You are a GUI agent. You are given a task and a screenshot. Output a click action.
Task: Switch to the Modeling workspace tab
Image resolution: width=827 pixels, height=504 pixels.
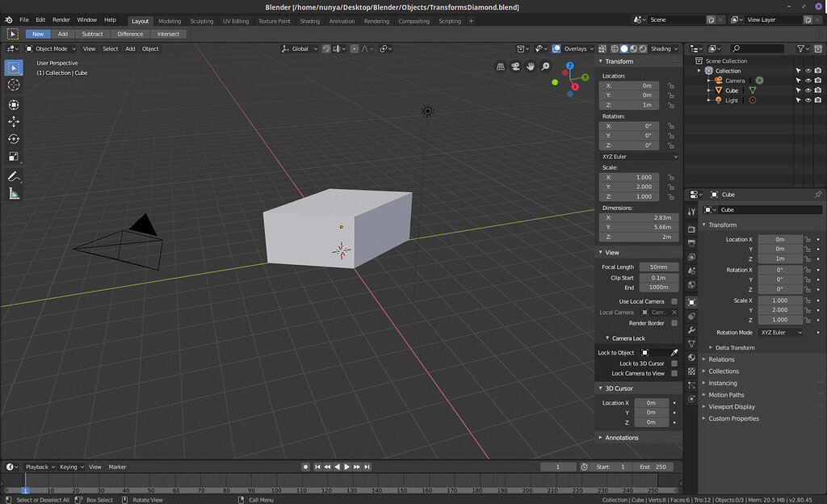[x=170, y=22]
